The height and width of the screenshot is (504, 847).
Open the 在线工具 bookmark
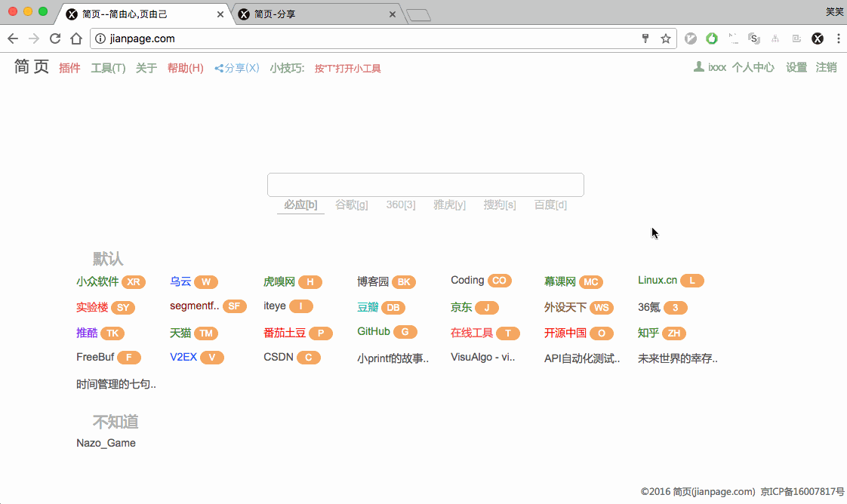[472, 333]
